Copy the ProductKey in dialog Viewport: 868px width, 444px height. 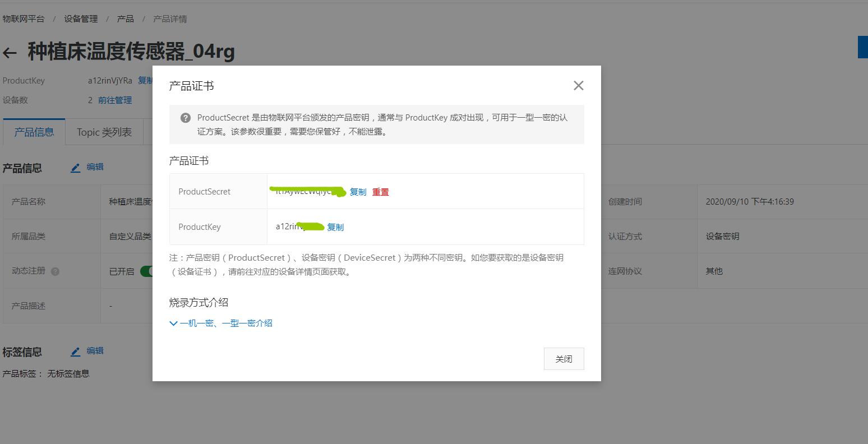tap(335, 227)
